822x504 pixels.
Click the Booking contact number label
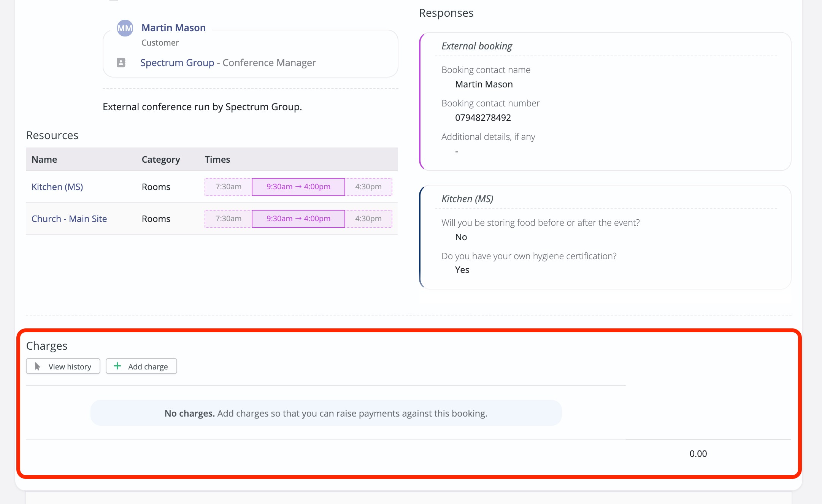(490, 103)
